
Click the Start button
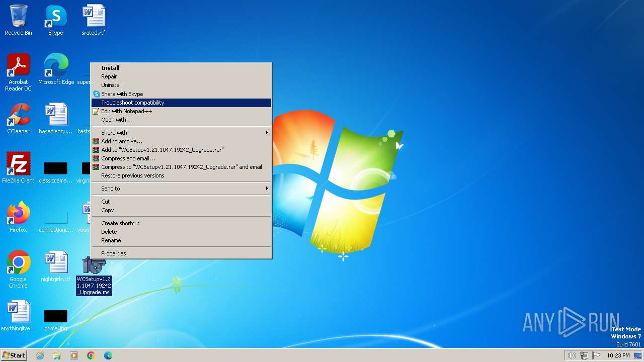tap(14, 355)
